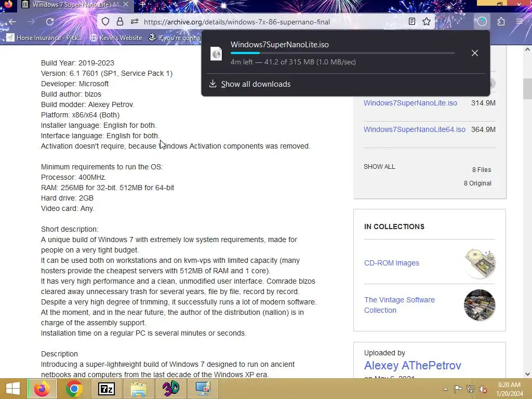532x399 pixels.
Task: Open Kevin's Website bookmark
Action: coord(116,37)
